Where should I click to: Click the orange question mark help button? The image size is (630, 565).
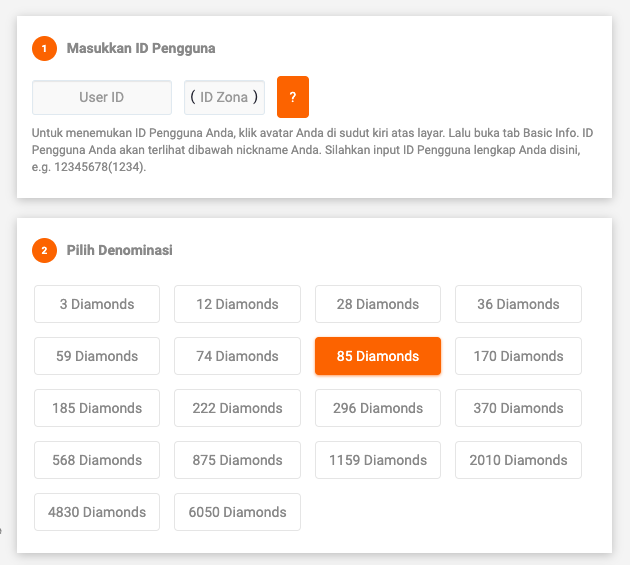(x=292, y=97)
